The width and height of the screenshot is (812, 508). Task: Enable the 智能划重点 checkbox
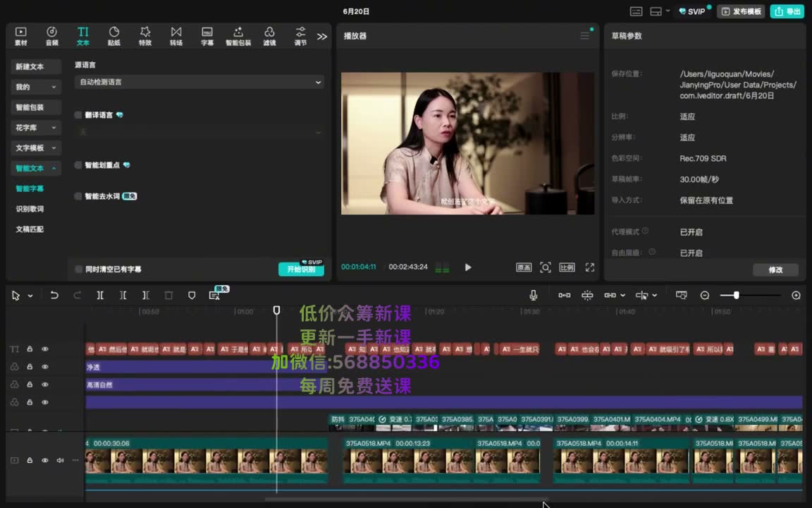tap(78, 165)
